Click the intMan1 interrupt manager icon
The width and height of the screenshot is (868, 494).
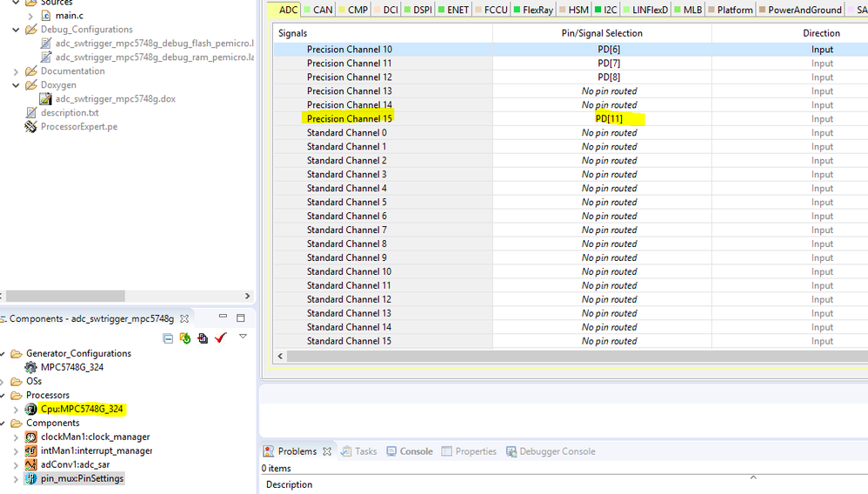31,451
